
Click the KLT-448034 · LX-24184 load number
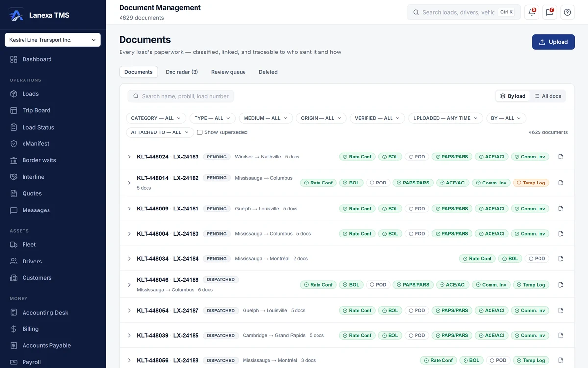[168, 258]
